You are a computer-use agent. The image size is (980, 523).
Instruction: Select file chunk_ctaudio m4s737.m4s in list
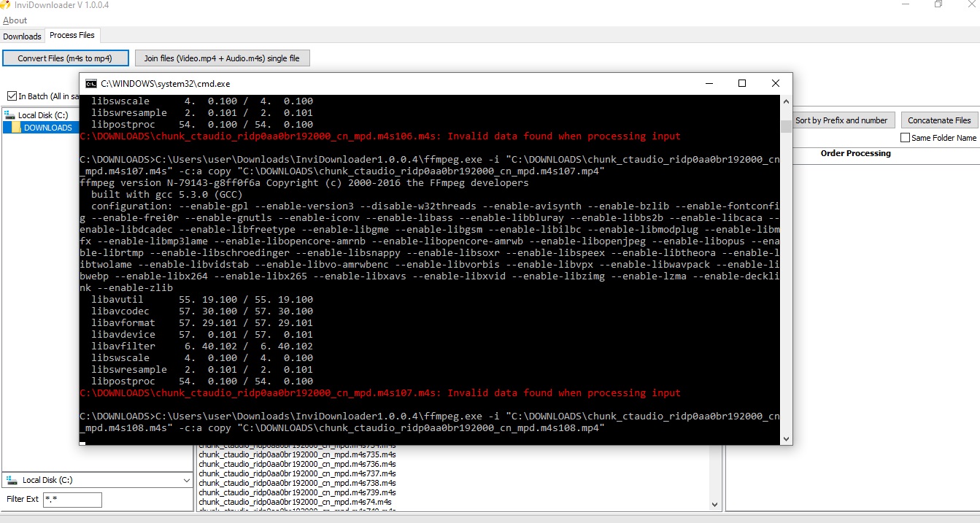tap(297, 473)
